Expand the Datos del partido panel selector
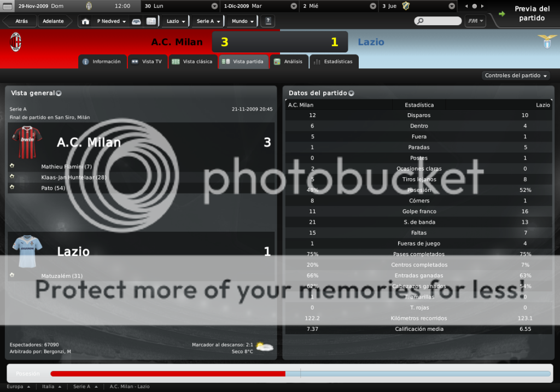Image resolution: width=560 pixels, height=392 pixels. pos(351,93)
